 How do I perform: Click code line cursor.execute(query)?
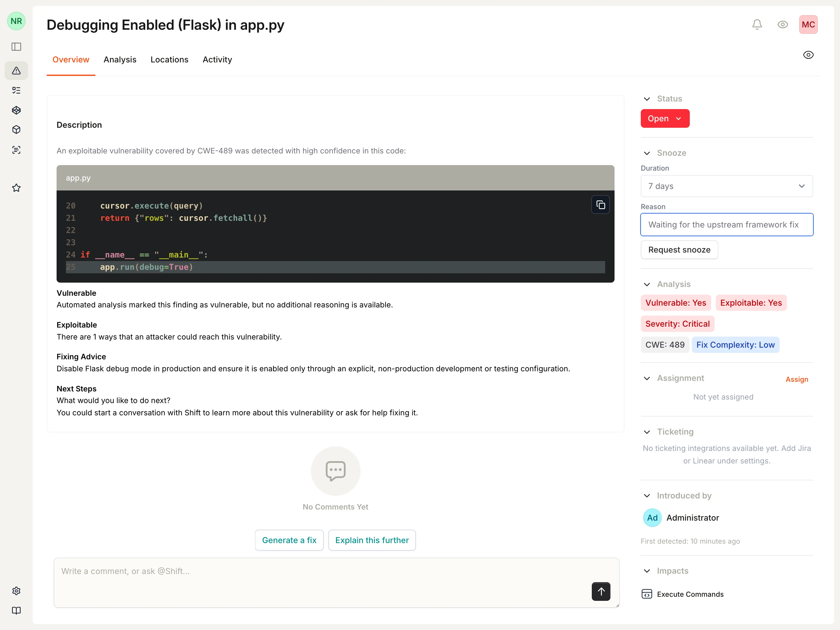151,206
